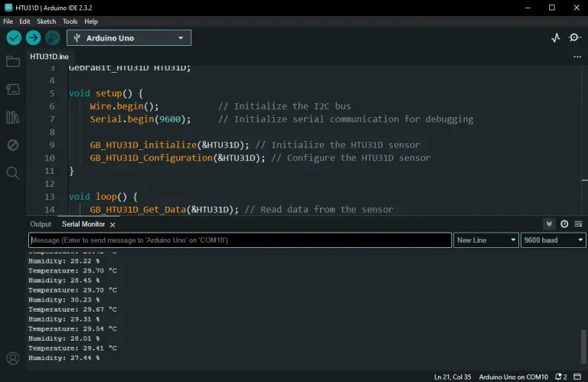Screen dimensions: 588x382
Task: Open the Serial Monitor magnifier icon
Action: (x=574, y=38)
